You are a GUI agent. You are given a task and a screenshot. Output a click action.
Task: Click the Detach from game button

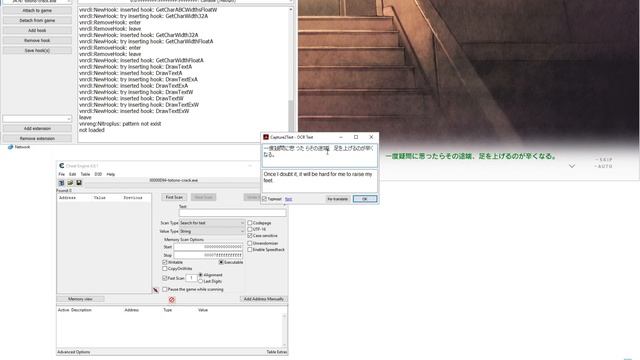tap(37, 20)
